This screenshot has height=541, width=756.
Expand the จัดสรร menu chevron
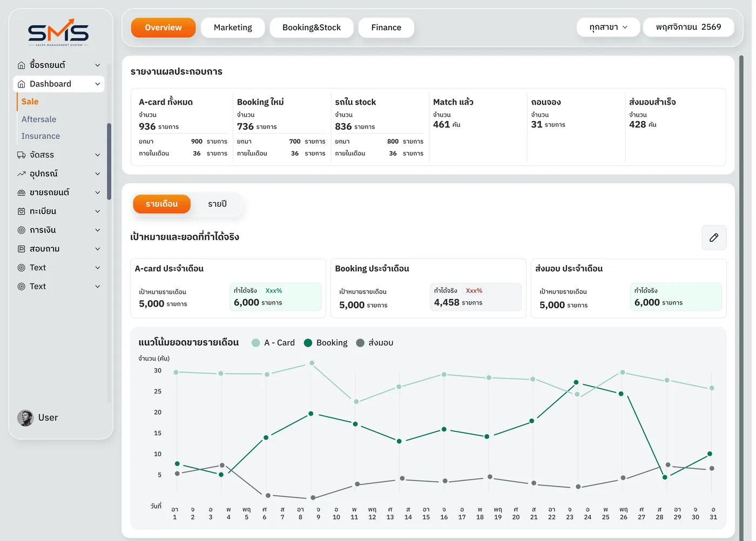click(x=98, y=155)
